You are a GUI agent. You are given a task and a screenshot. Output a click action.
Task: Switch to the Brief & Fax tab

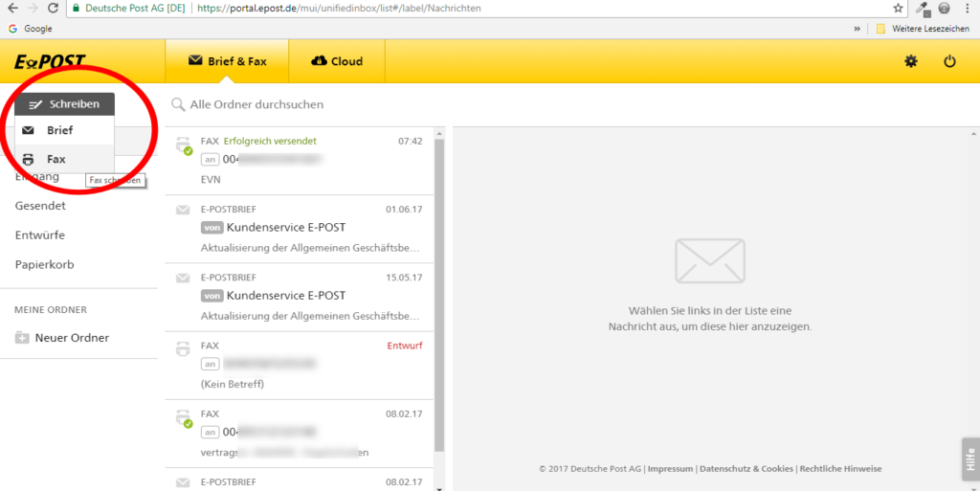[227, 61]
